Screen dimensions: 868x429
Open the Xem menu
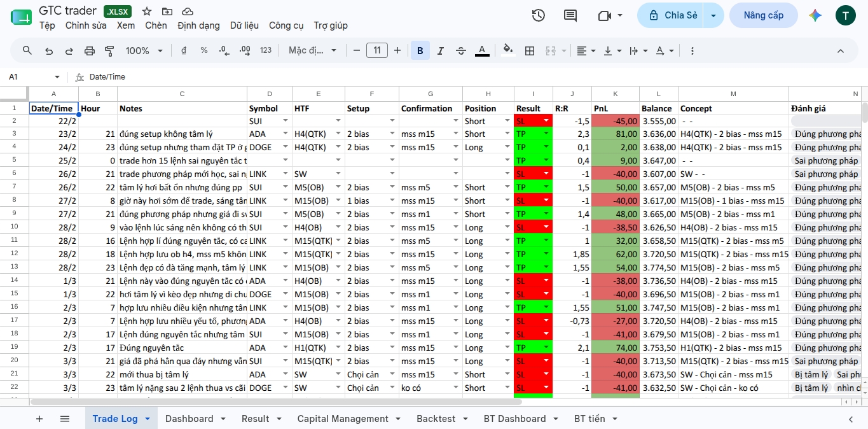point(126,25)
